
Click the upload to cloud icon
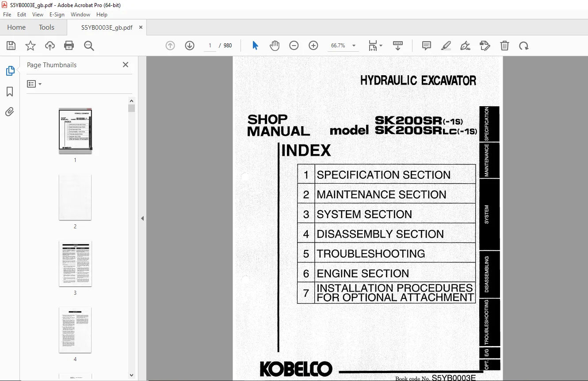(50, 46)
